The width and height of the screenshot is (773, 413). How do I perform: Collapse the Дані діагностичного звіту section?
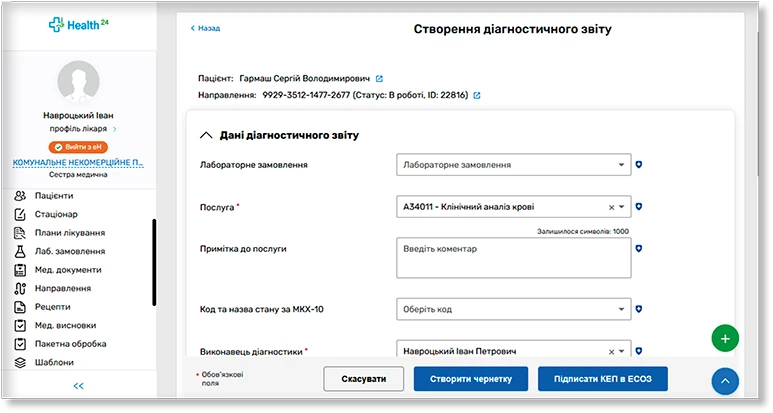coord(206,136)
